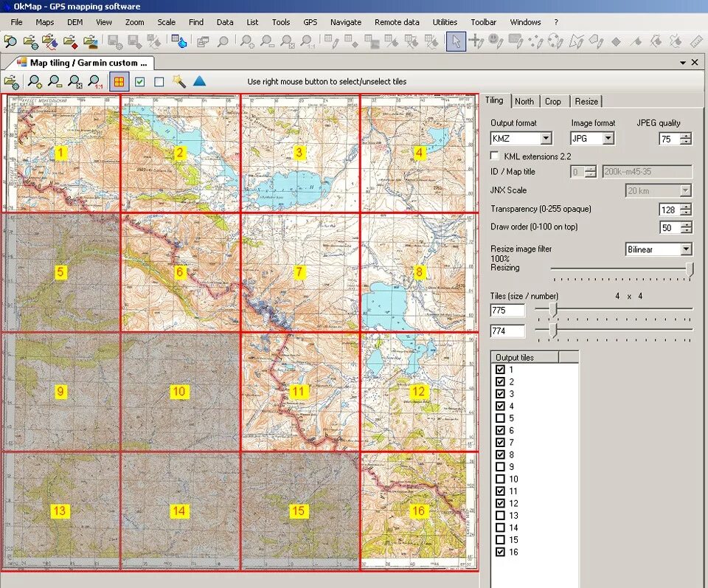Click map tile number 11 label
This screenshot has width=708, height=588.
(x=298, y=391)
